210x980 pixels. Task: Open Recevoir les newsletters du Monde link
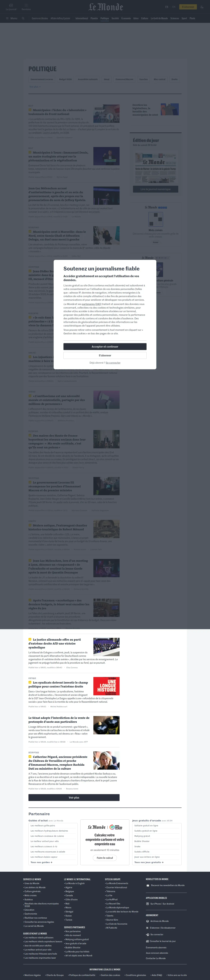coord(168,885)
